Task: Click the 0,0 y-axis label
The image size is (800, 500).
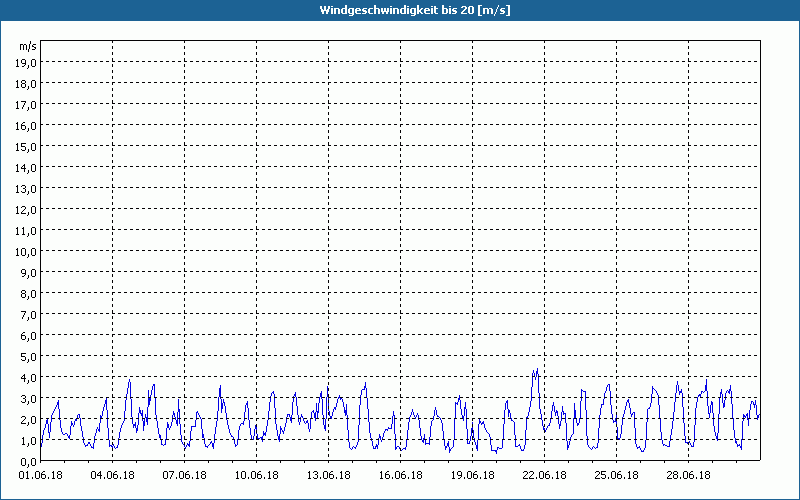Action: pyautogui.click(x=30, y=461)
